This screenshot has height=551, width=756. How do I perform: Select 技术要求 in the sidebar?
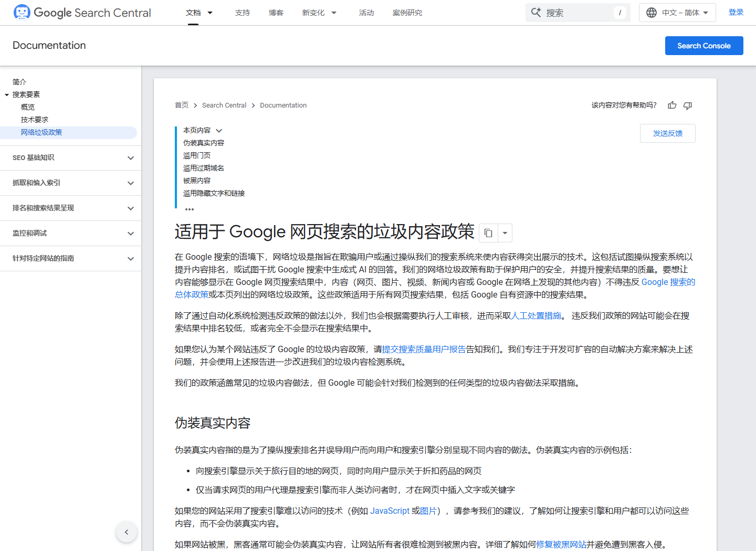(x=35, y=120)
